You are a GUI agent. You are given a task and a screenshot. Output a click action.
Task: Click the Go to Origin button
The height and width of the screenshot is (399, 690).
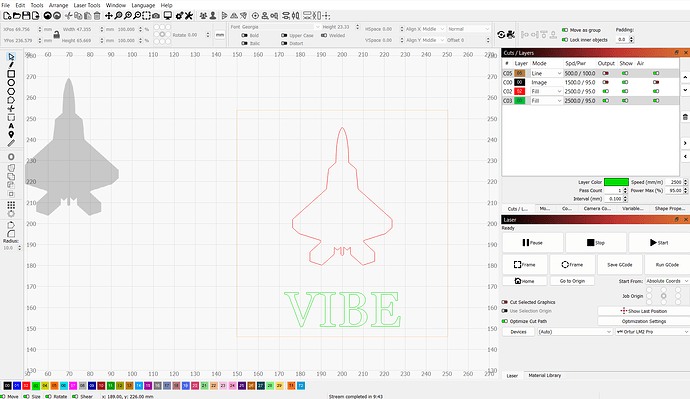click(x=572, y=281)
